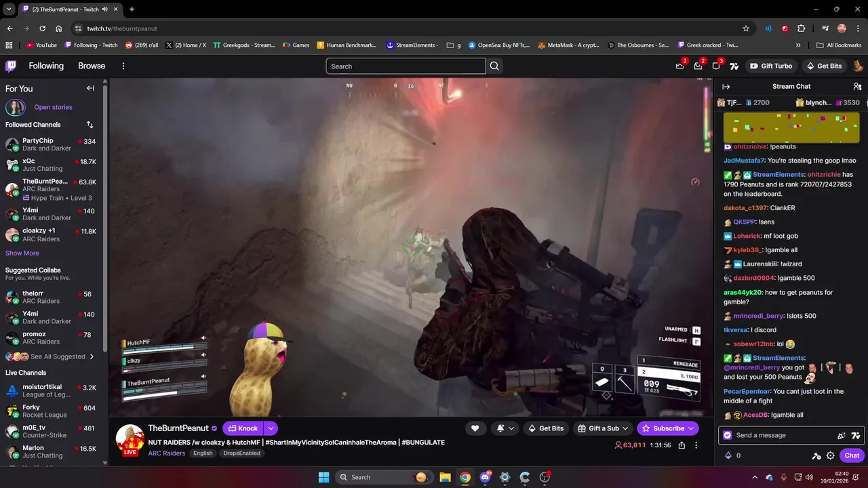This screenshot has width=868, height=488.
Task: Show hidden system tray icons
Action: [755, 477]
